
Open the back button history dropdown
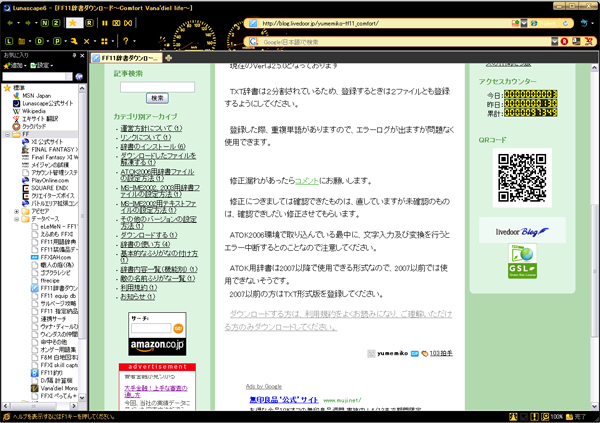coord(18,23)
